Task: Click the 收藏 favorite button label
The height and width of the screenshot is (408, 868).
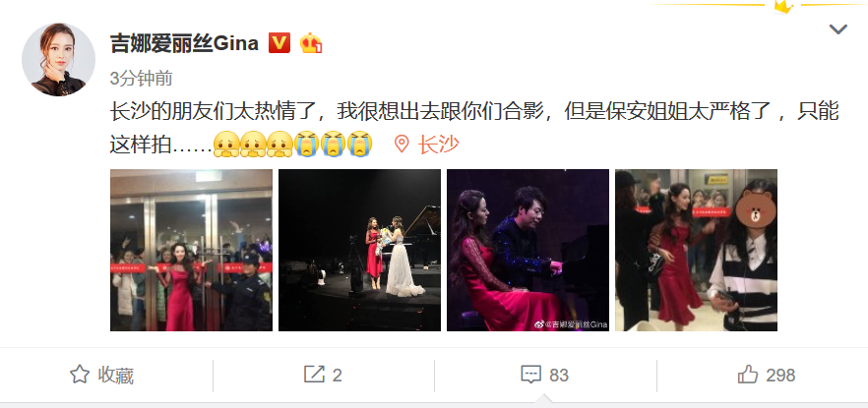Action: click(x=116, y=376)
